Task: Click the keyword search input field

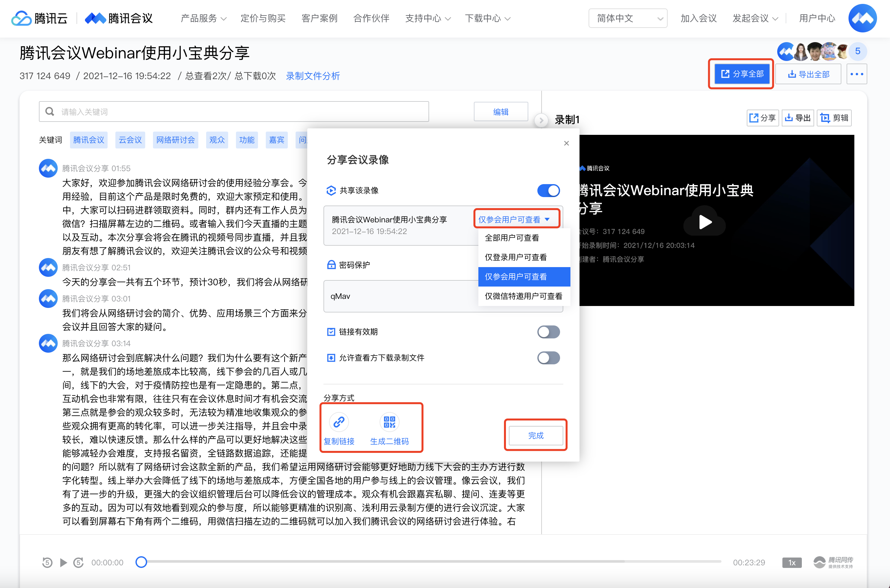Action: point(234,112)
